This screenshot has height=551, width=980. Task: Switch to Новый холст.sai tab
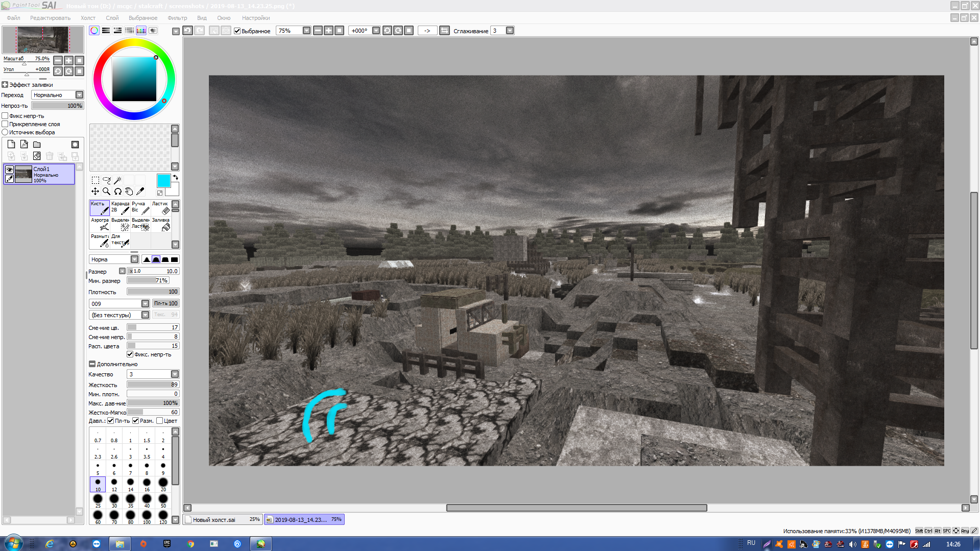click(x=223, y=519)
